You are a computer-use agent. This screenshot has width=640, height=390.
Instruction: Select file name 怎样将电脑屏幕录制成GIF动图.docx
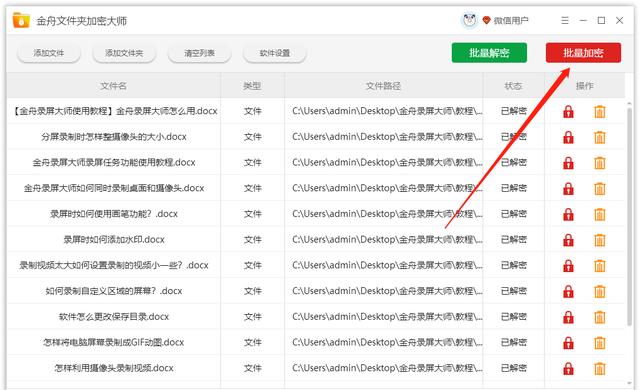[x=114, y=342]
